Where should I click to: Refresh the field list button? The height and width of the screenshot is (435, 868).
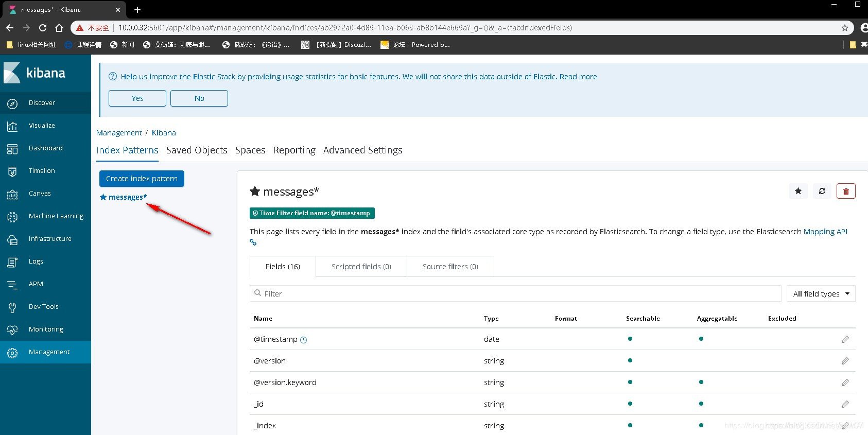[822, 191]
